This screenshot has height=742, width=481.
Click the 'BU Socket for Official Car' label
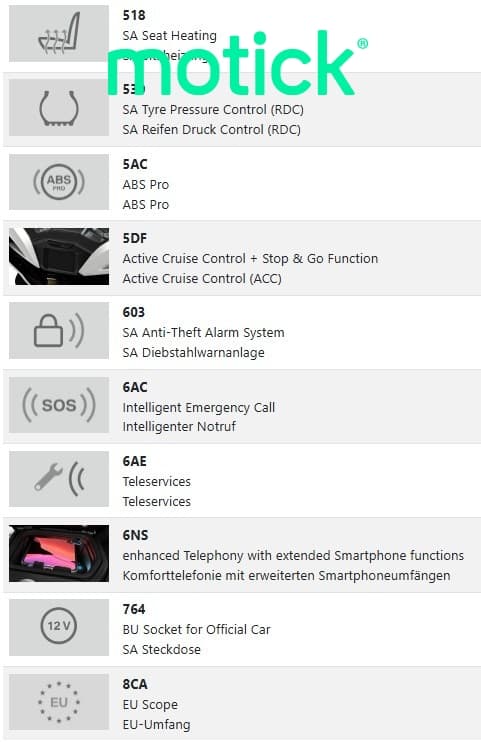[196, 629]
